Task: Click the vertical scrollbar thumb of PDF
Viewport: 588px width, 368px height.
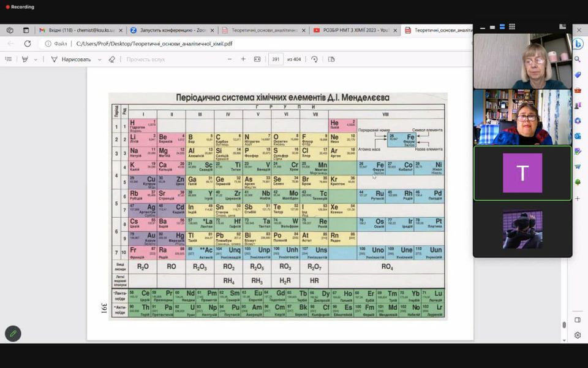Action: [x=564, y=325]
